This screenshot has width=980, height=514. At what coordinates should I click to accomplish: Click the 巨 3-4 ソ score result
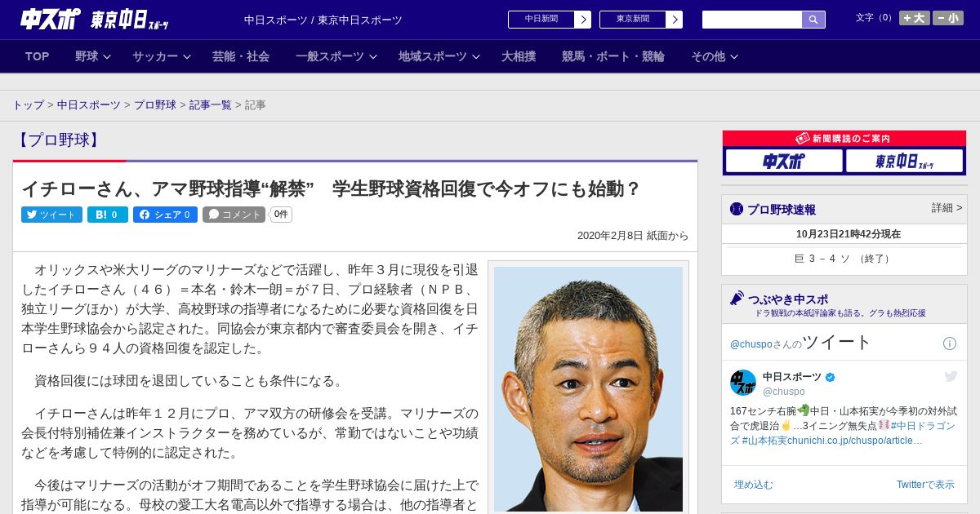coord(844,259)
